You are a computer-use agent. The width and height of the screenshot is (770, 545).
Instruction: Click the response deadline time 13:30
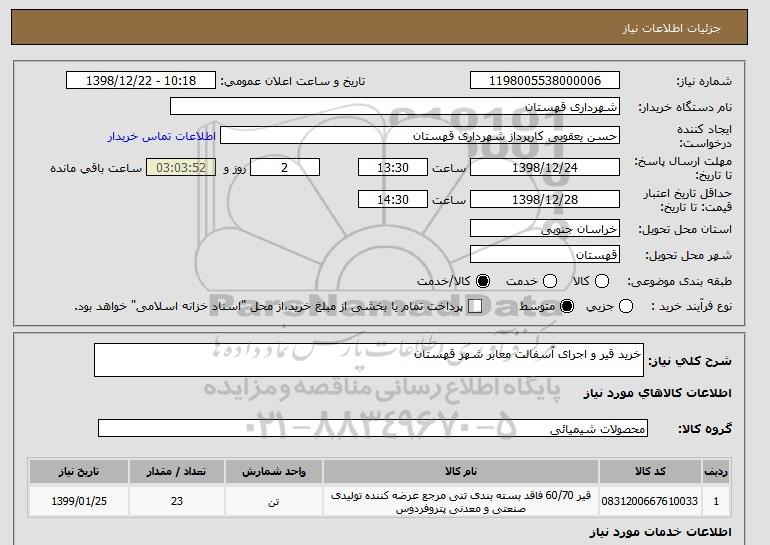[x=393, y=167]
